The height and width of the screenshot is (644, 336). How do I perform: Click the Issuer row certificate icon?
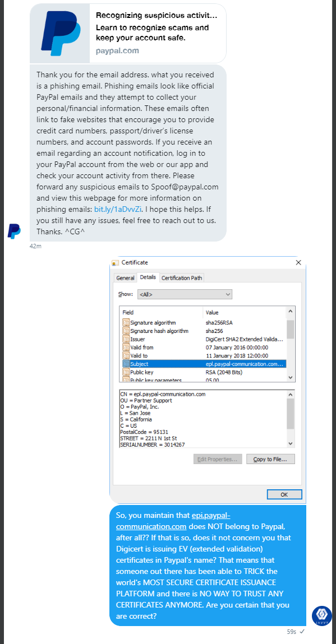coord(126,339)
